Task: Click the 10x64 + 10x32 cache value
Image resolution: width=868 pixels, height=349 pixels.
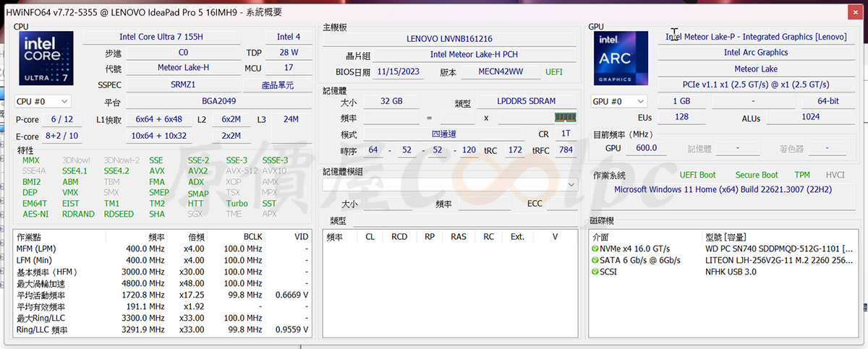Action: [x=158, y=136]
